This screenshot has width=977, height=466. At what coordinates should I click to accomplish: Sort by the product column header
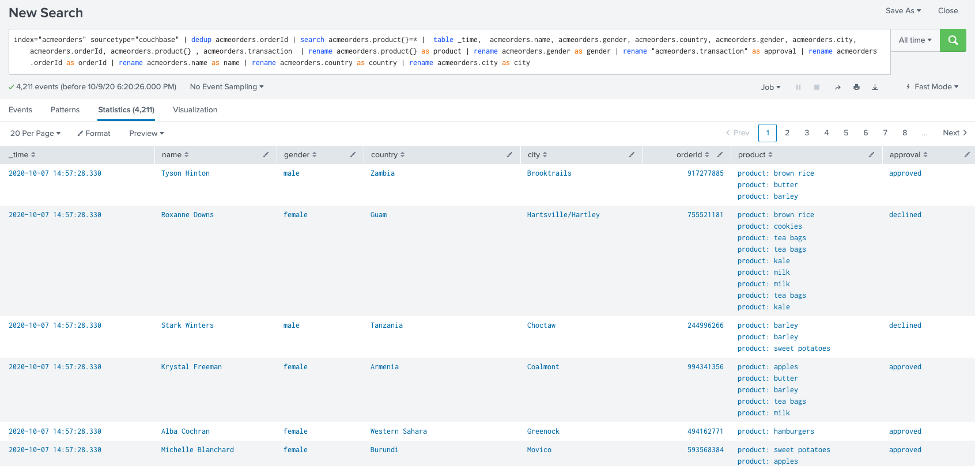tap(755, 155)
